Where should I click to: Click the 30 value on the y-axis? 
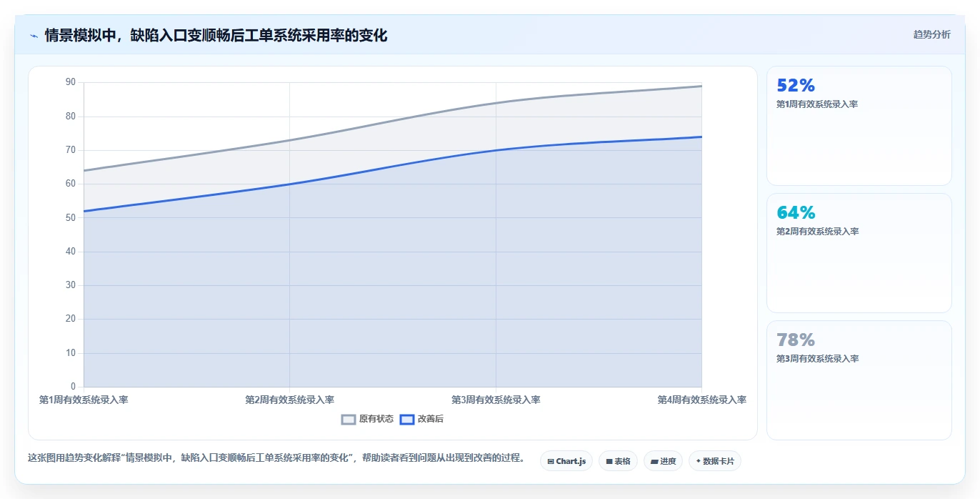tap(70, 285)
